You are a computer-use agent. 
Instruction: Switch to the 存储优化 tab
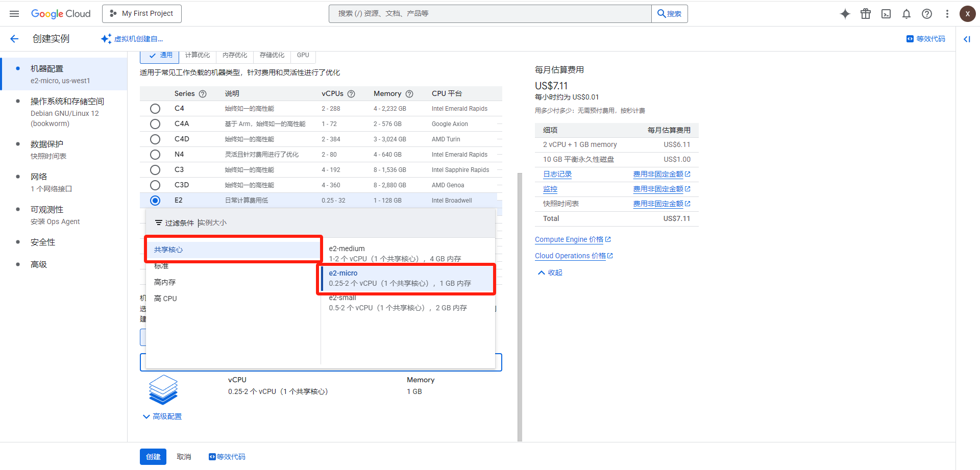pyautogui.click(x=272, y=55)
